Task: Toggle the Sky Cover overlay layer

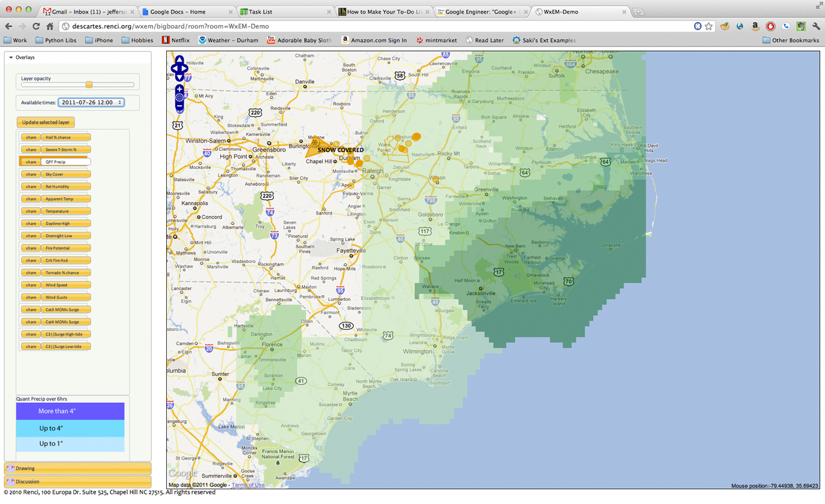Action: [66, 175]
